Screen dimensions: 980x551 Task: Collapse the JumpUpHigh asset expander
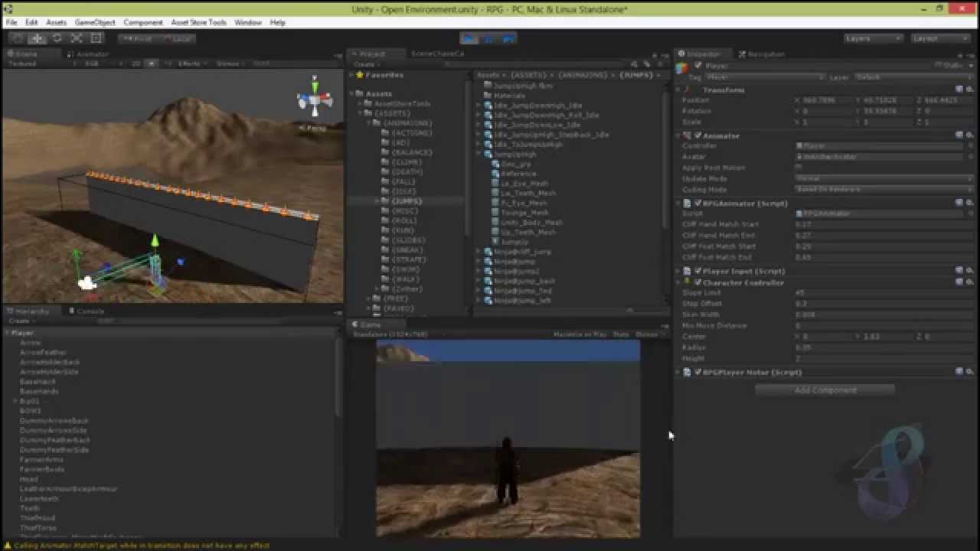(x=479, y=154)
